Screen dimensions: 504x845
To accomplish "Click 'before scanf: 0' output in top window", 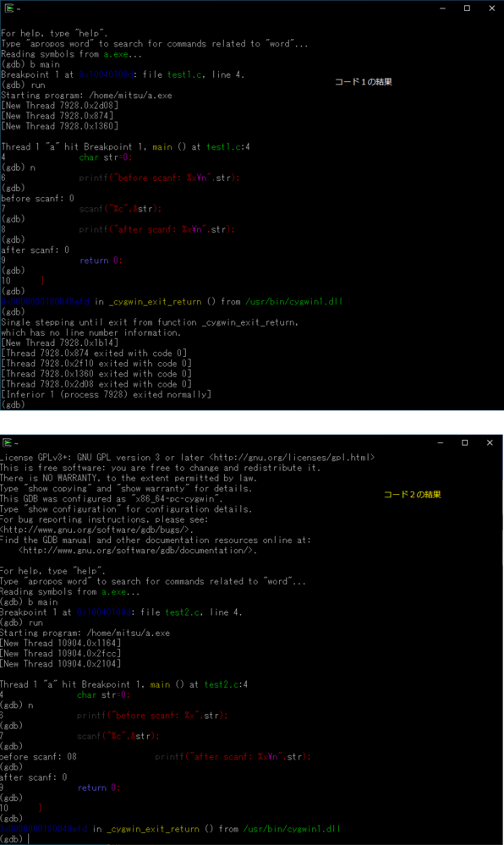I will pos(38,198).
